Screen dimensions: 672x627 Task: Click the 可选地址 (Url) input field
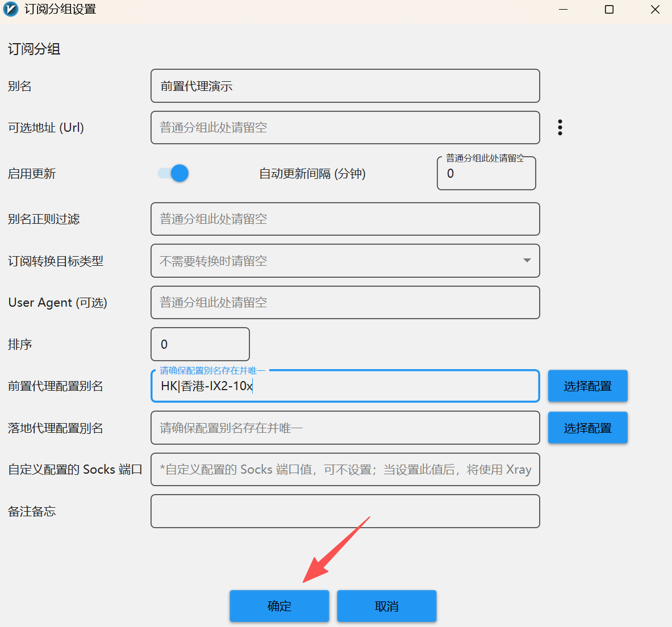tap(345, 128)
